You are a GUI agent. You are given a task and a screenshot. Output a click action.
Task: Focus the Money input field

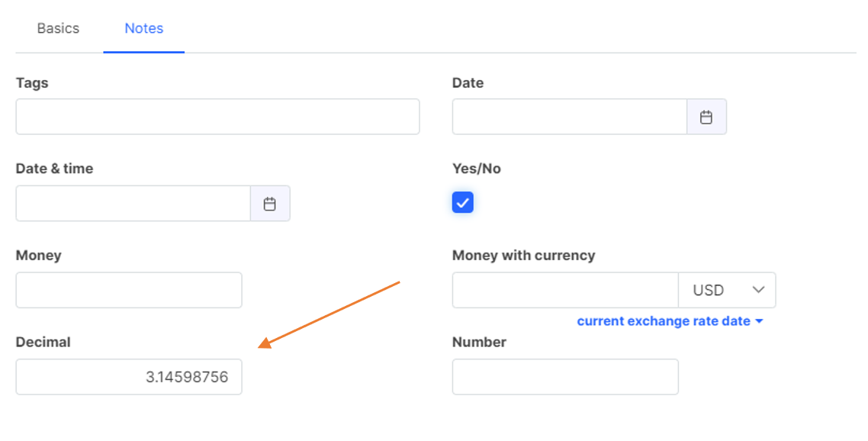[x=129, y=290]
